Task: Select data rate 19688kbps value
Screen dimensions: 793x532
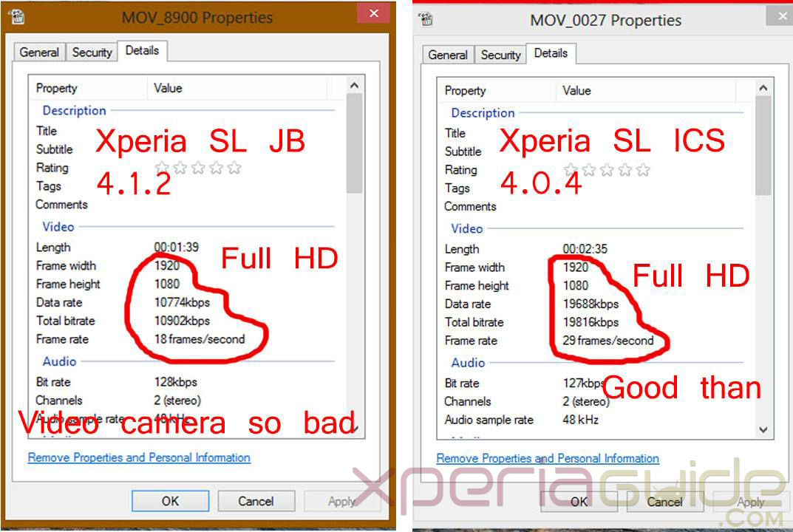Action: pos(591,304)
